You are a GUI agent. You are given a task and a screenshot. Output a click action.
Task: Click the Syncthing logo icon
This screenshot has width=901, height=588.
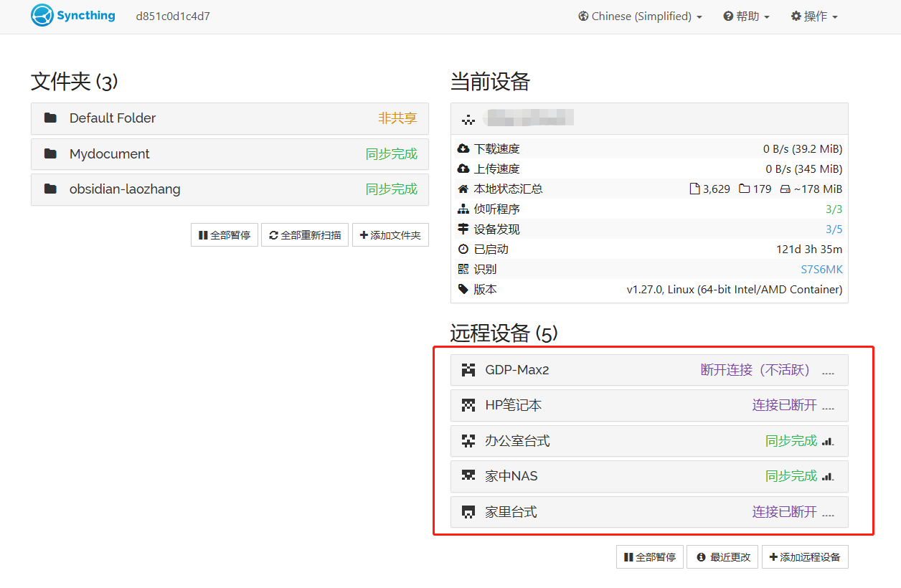click(42, 16)
